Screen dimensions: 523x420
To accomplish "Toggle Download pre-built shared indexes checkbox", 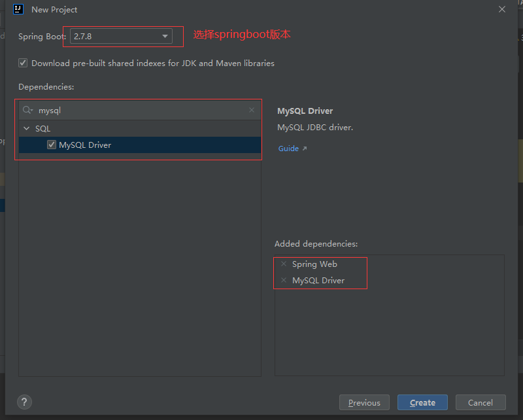I will (x=23, y=63).
